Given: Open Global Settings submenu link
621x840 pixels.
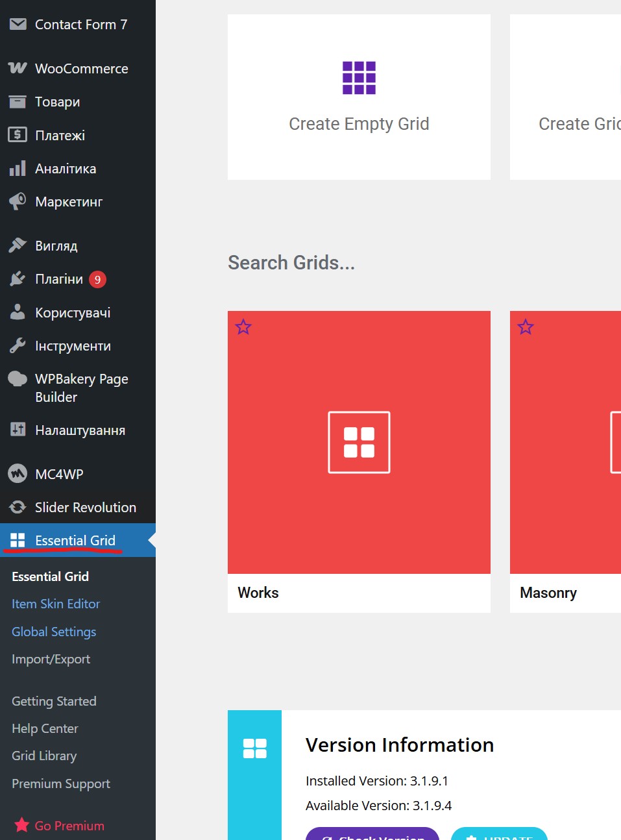Looking at the screenshot, I should pos(54,632).
